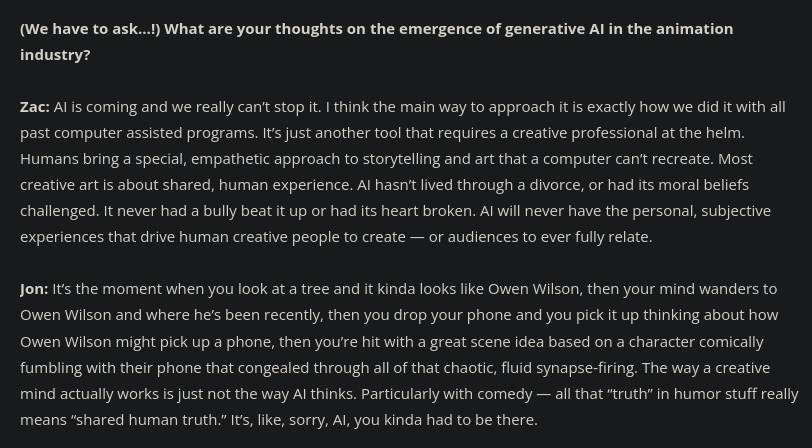The image size is (812, 448).
Task: Click the word "industry?" in the heading
Action: pos(55,55)
